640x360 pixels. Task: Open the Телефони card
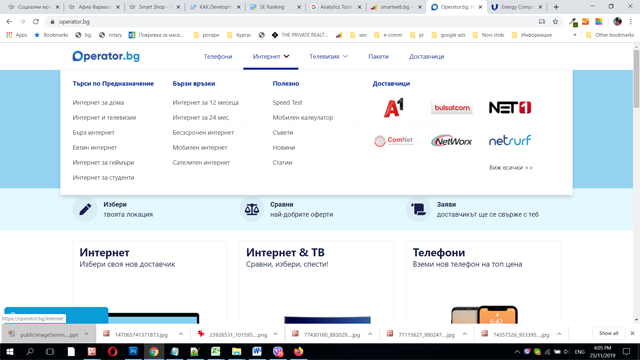point(483,282)
